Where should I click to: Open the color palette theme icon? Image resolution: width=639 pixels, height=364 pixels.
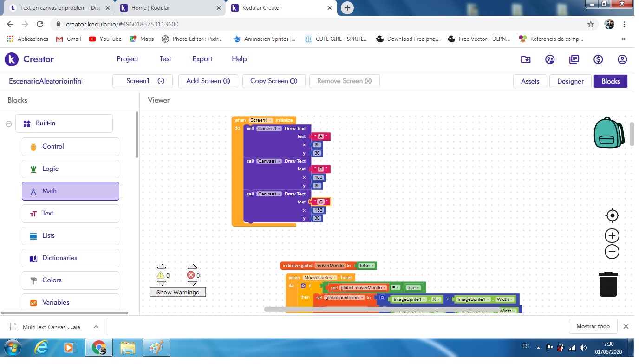550,59
